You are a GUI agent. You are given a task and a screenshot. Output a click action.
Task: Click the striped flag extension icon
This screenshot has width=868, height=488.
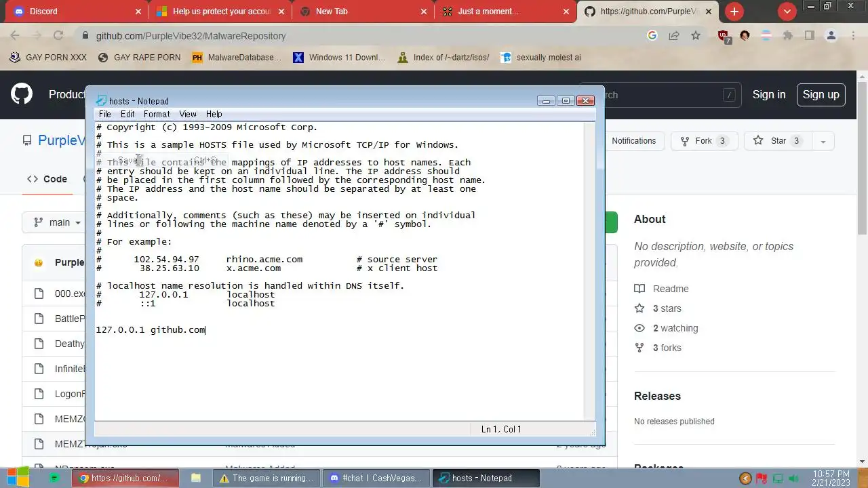(x=766, y=35)
